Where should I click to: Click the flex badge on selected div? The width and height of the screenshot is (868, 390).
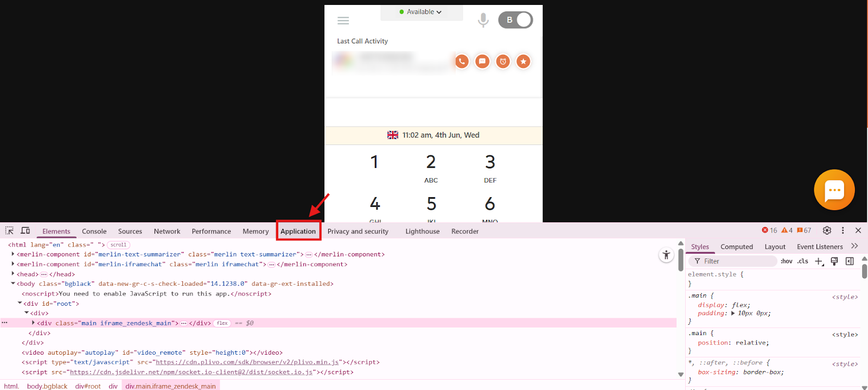click(222, 323)
